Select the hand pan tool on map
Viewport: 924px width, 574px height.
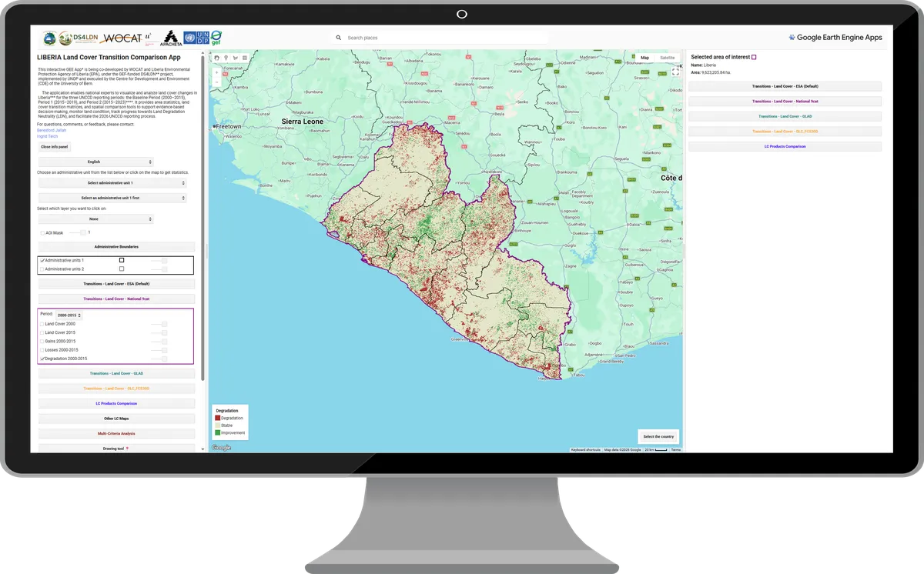217,58
